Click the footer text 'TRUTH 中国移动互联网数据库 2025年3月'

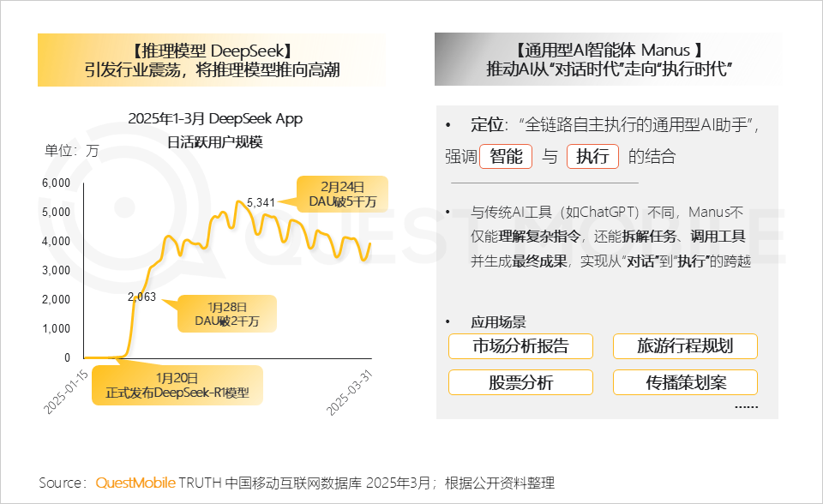click(x=304, y=483)
